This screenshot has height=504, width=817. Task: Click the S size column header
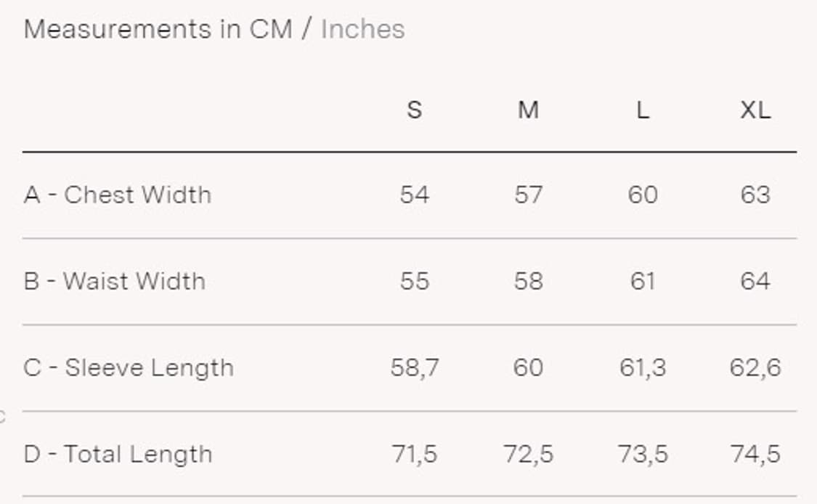(414, 110)
